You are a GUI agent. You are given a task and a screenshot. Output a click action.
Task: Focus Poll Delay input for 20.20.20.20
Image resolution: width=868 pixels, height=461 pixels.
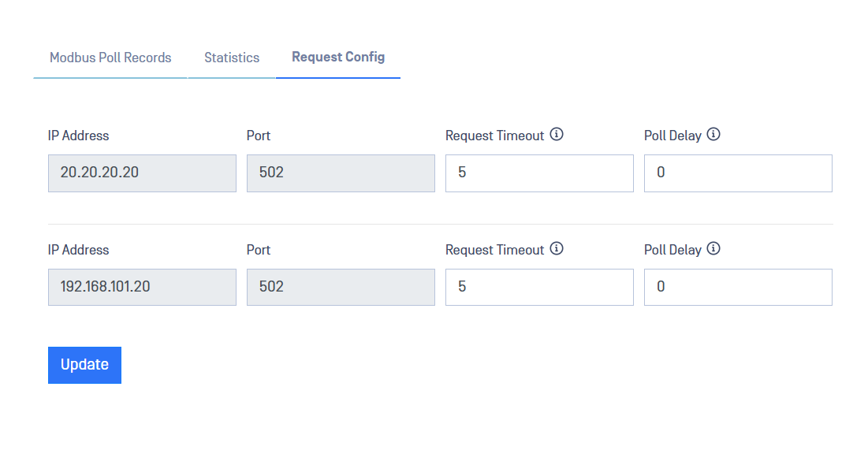pos(738,173)
